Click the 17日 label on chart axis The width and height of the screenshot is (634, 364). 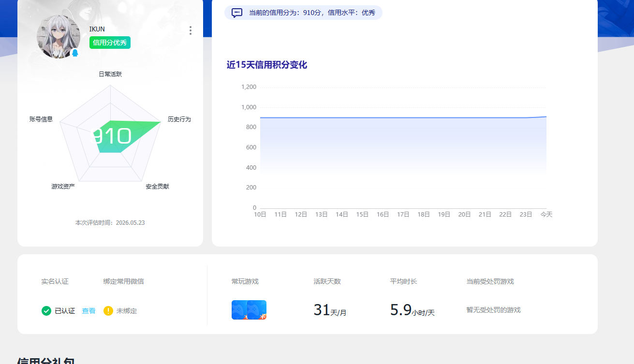(x=403, y=215)
